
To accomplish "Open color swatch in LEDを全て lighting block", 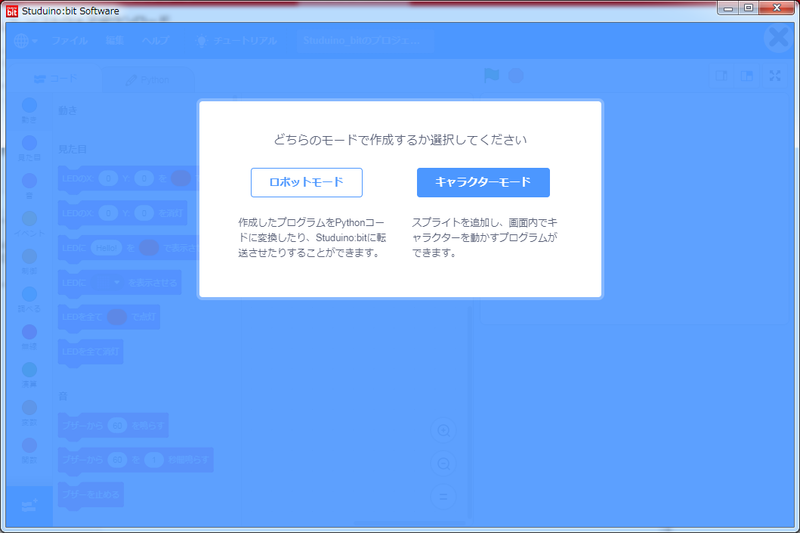I will click(117, 317).
